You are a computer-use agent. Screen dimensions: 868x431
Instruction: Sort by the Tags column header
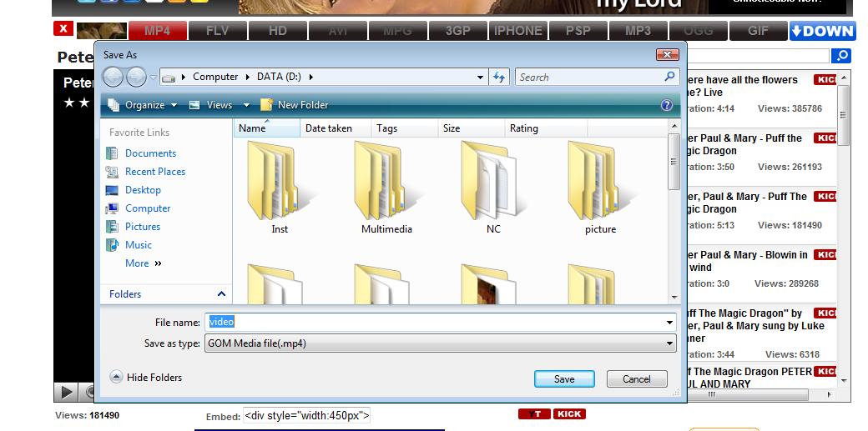(405, 128)
